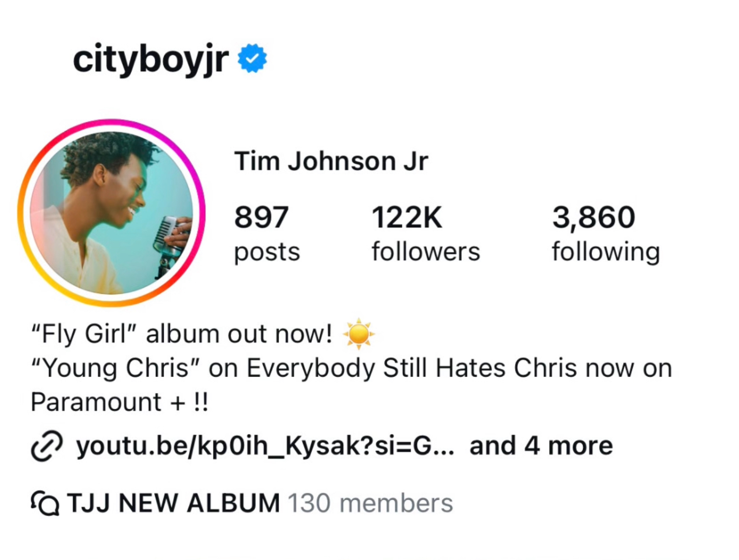Screen dimensions: 739x560
Task: Click the 'Fly Girl' album bio line
Action: tap(203, 334)
